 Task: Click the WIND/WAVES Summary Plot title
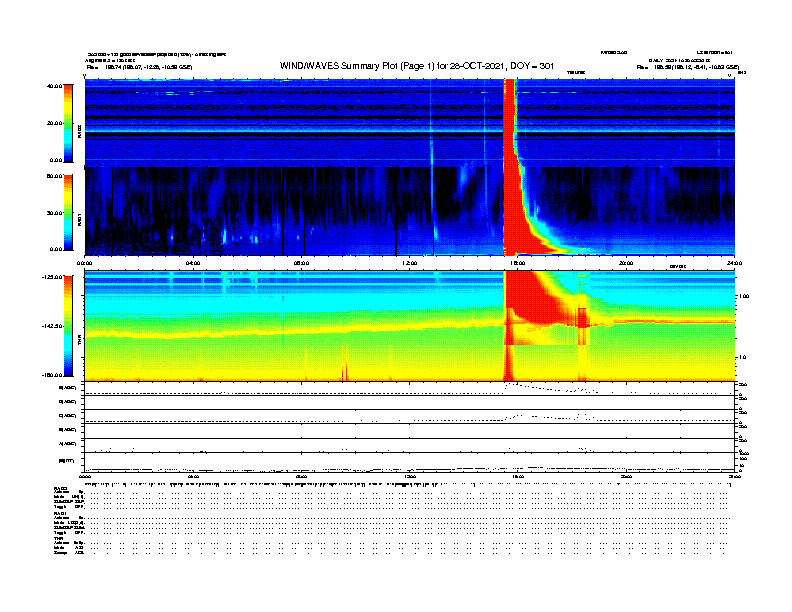417,66
